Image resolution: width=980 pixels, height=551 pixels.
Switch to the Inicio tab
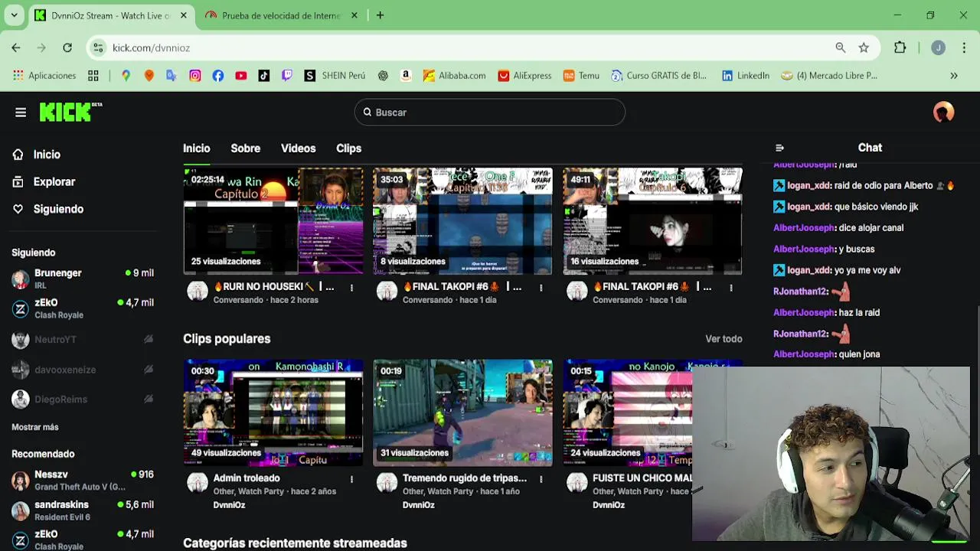[196, 148]
